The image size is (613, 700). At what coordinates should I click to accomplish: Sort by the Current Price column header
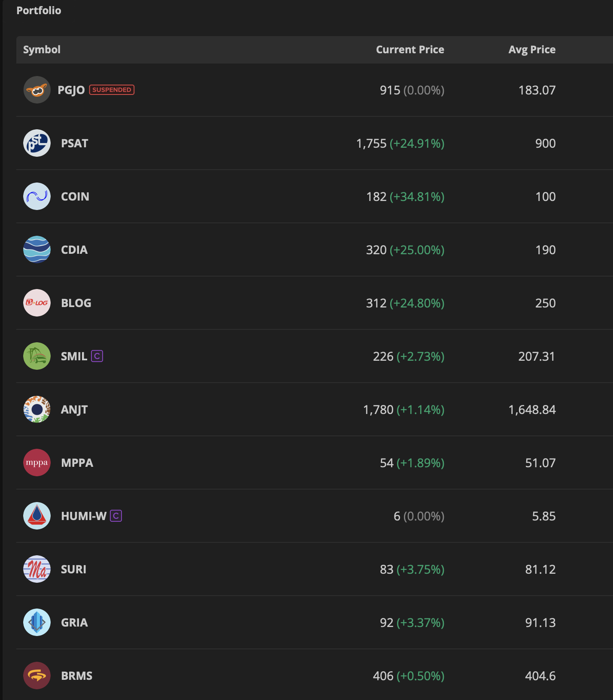point(410,50)
